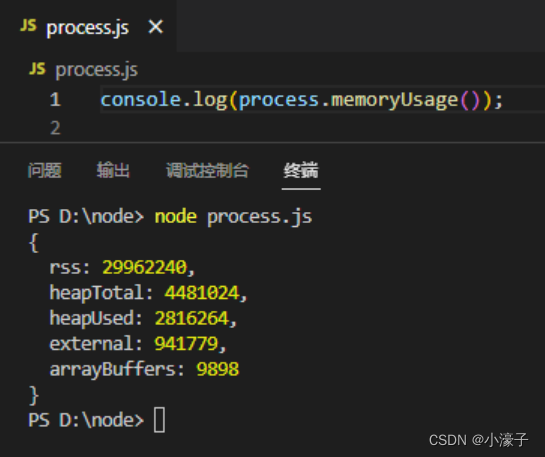Open the 调试控制台 debug console tab
Viewport: 545px width, 457px height.
pos(207,171)
